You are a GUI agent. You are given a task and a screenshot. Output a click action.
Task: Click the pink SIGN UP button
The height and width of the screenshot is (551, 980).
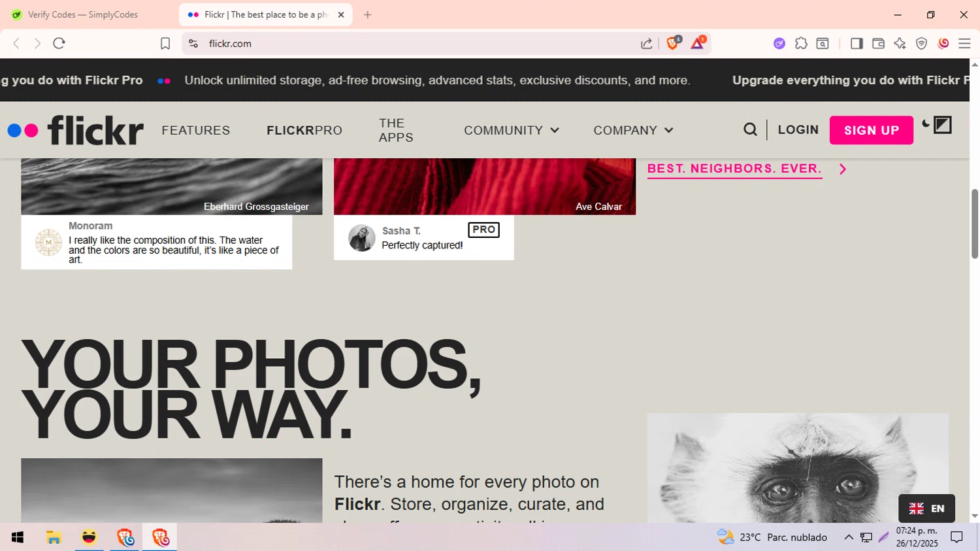pos(872,130)
